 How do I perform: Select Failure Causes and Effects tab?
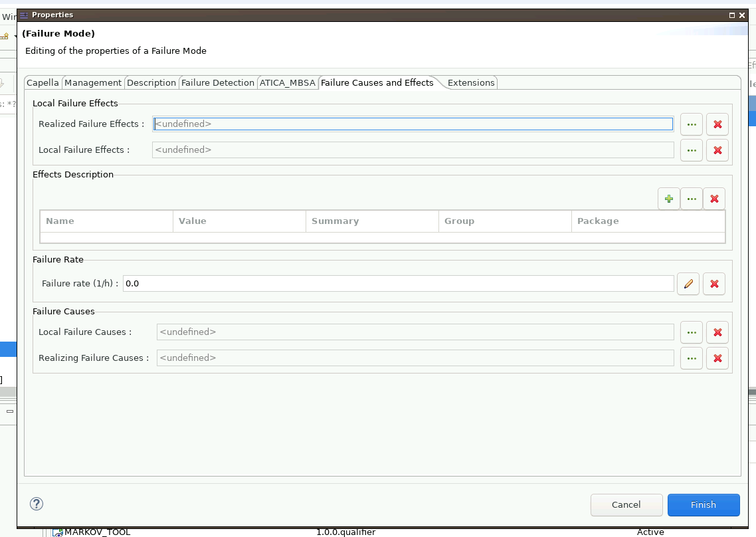[x=377, y=82]
